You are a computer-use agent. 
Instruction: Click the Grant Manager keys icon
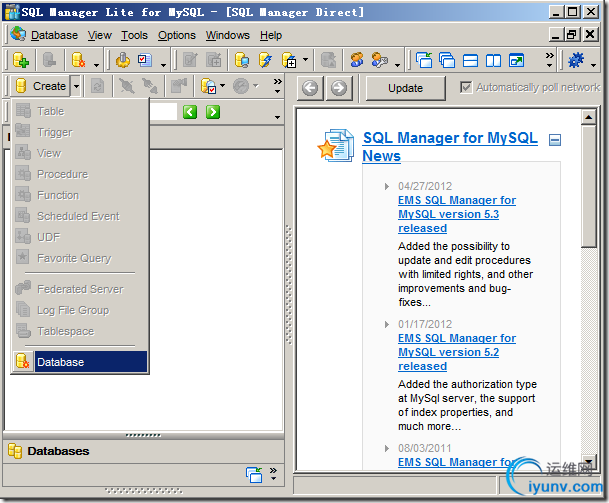379,60
